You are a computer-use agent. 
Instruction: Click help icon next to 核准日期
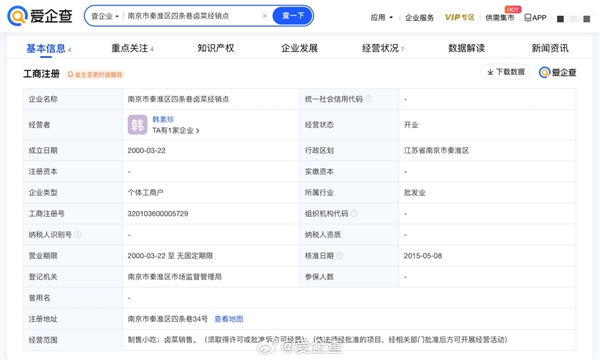[339, 255]
